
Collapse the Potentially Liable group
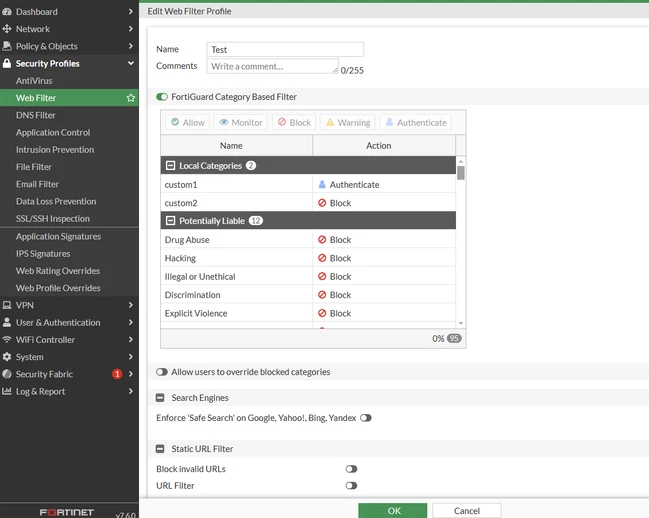[x=170, y=221]
